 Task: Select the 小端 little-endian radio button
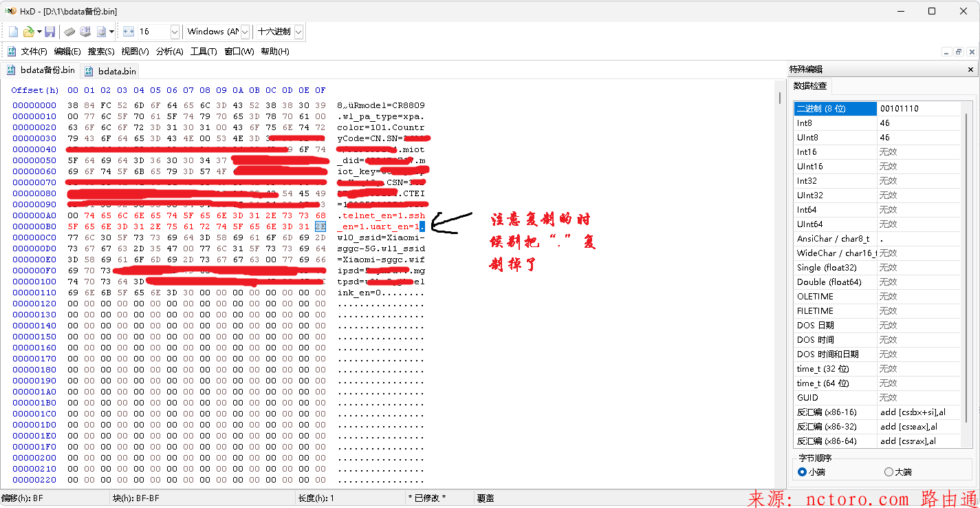(802, 472)
